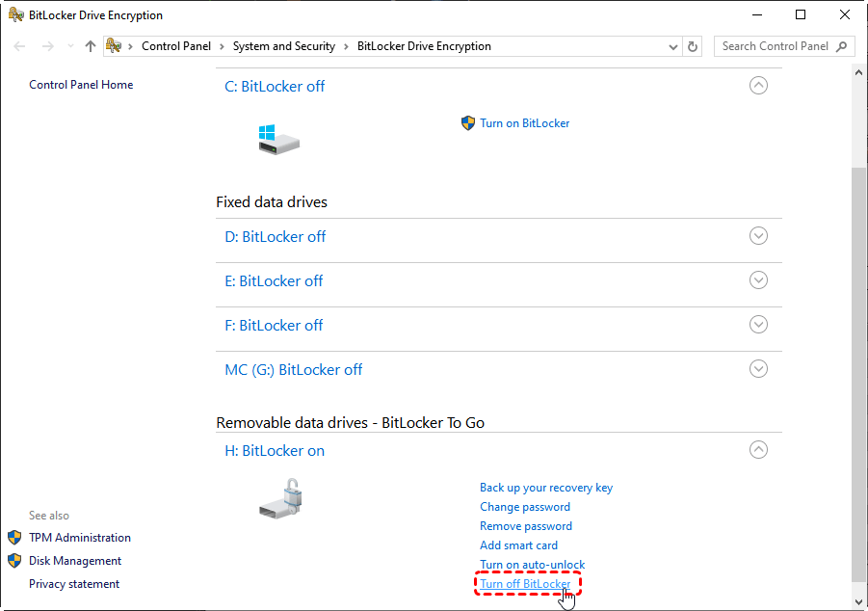
Task: Click Turn on auto-unlock link
Action: click(532, 565)
